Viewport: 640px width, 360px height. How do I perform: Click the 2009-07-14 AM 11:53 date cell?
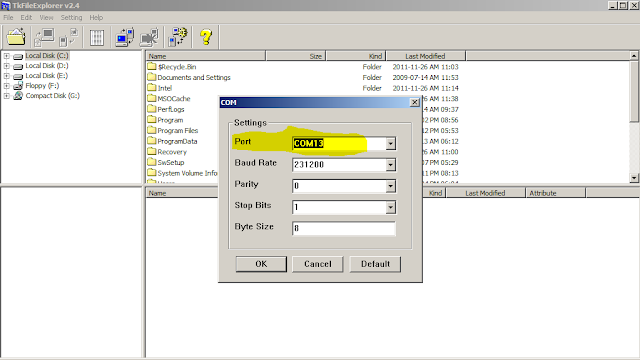425,78
